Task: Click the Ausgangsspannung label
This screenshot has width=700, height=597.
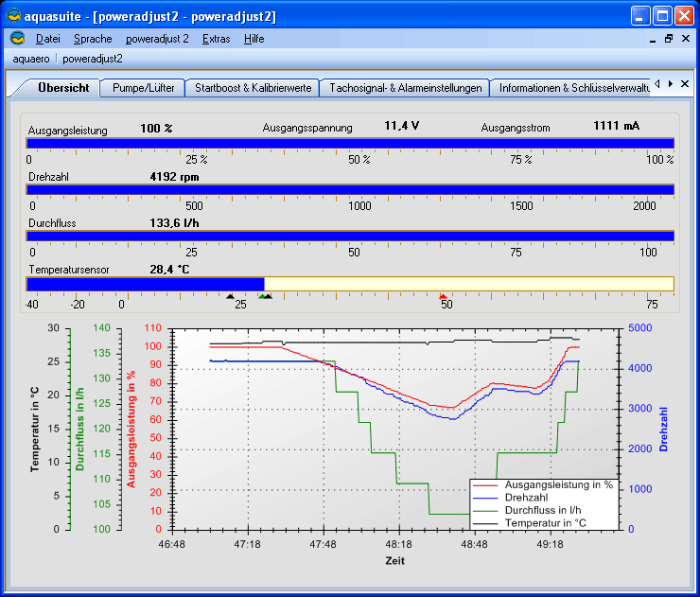Action: pos(307,128)
